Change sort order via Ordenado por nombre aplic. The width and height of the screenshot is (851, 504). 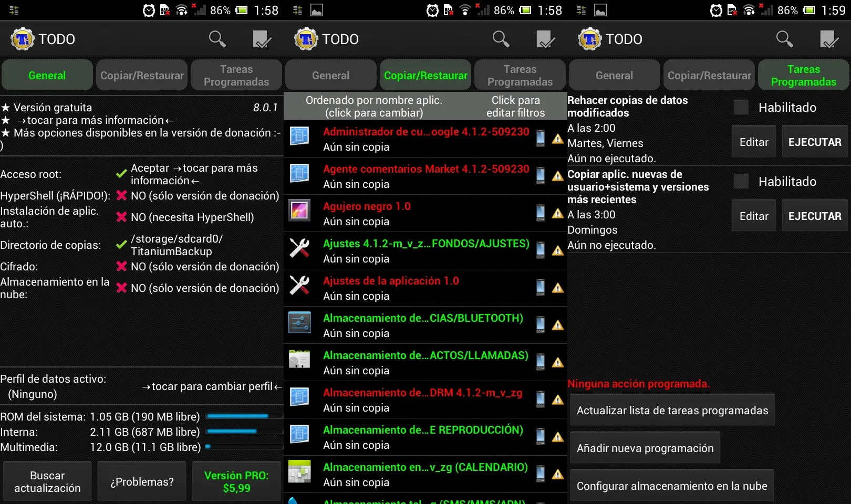click(373, 107)
